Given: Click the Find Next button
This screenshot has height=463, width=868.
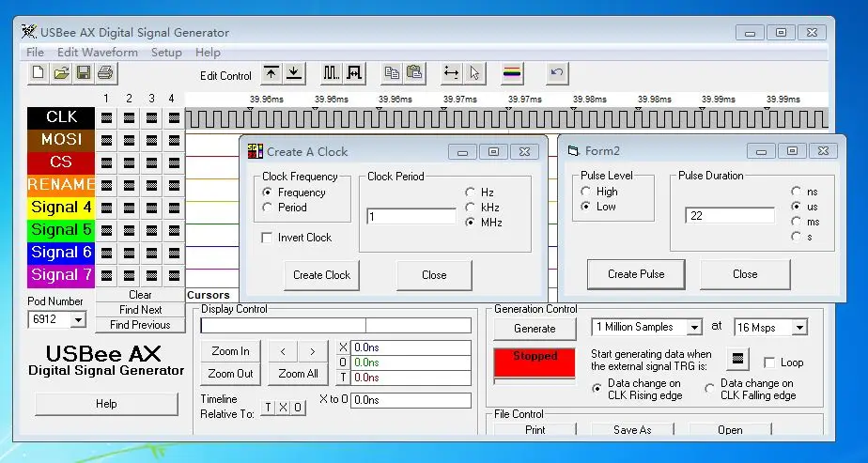Looking at the screenshot, I should 141,310.
